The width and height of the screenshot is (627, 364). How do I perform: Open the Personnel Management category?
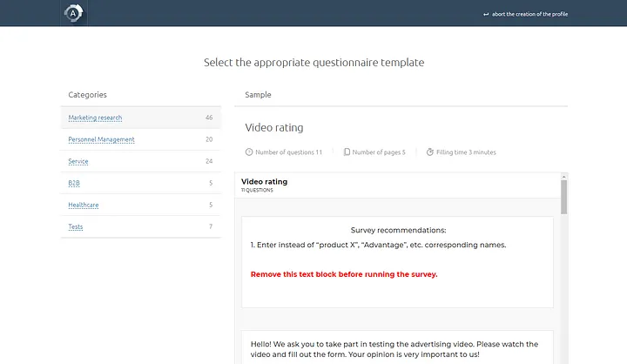101,139
